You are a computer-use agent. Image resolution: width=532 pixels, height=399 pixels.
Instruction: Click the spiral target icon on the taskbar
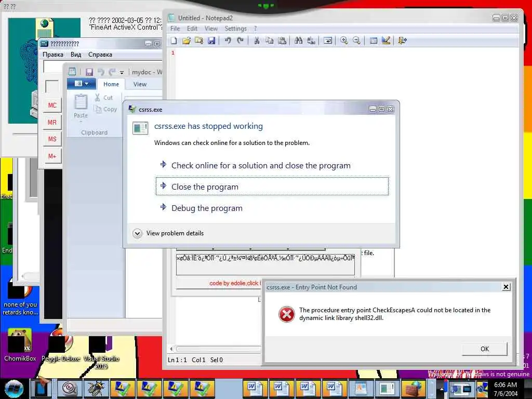click(69, 389)
